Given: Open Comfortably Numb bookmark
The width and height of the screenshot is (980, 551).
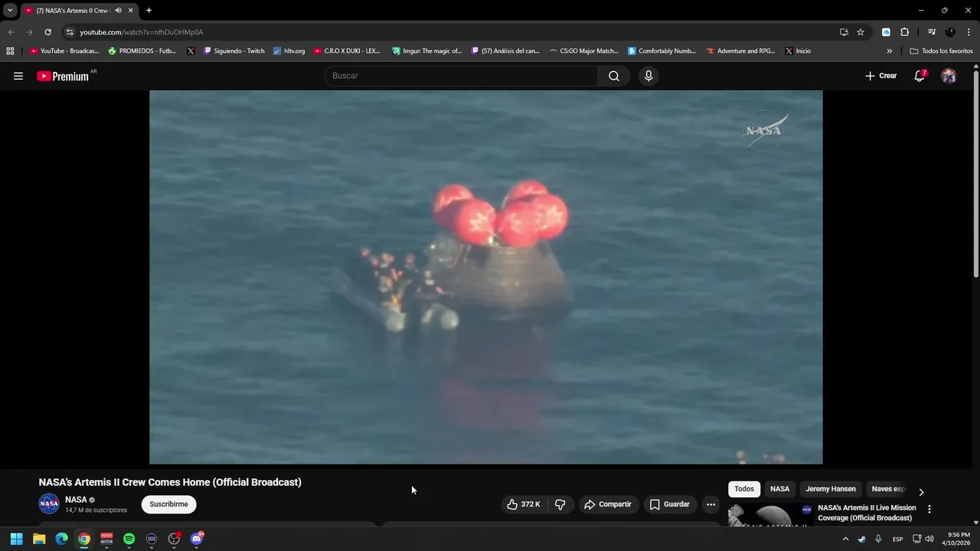Looking at the screenshot, I should 662,51.
